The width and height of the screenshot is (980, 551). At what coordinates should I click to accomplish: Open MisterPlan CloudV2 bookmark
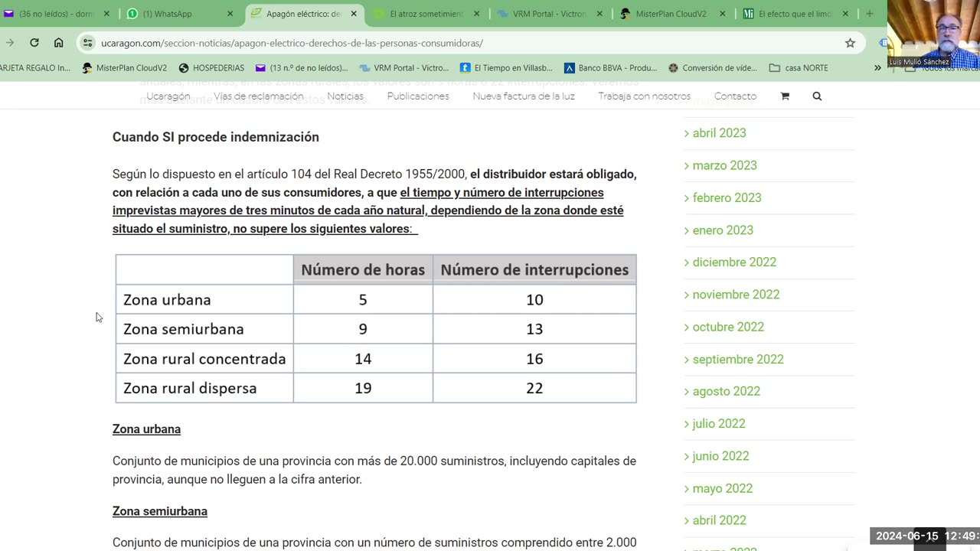pos(124,67)
